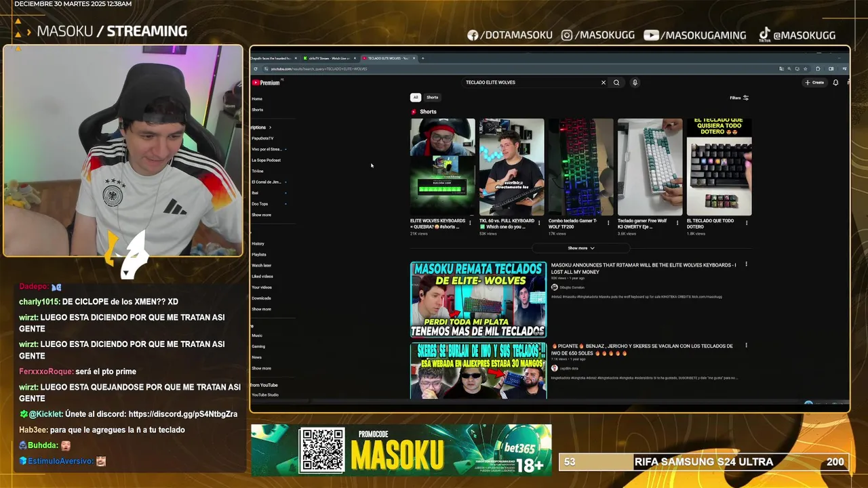The height and width of the screenshot is (488, 868).
Task: Click the bet365 QR code
Action: [x=321, y=450]
